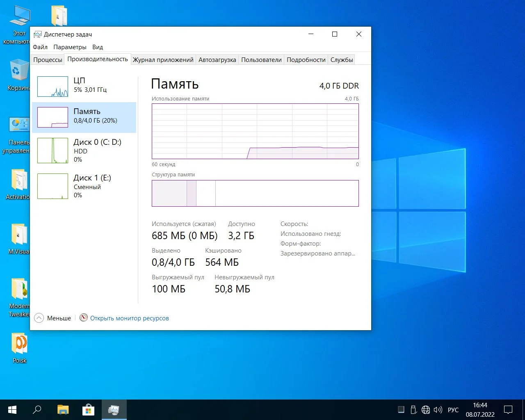The width and height of the screenshot is (525, 420).
Task: Open the network globe tray icon
Action: pyautogui.click(x=426, y=410)
